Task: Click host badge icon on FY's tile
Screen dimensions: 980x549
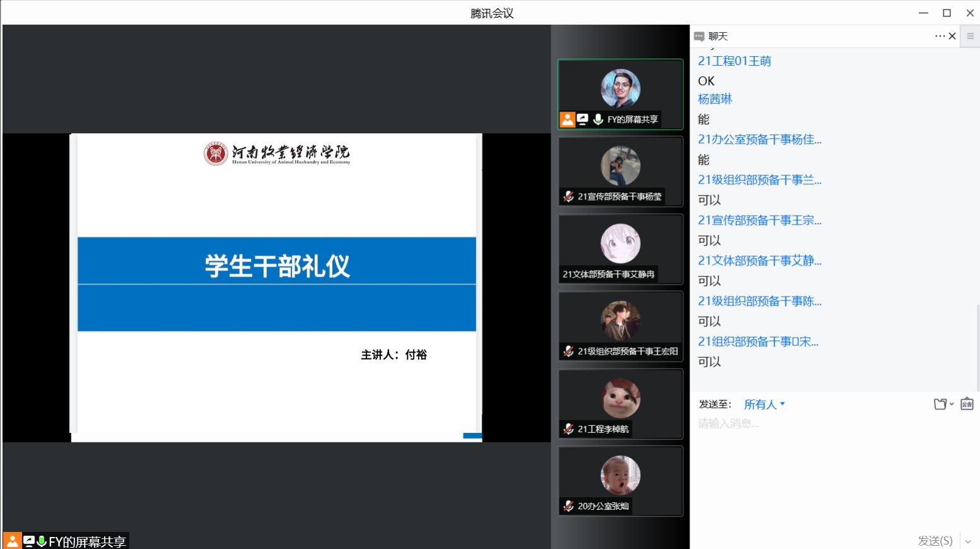Action: point(568,119)
